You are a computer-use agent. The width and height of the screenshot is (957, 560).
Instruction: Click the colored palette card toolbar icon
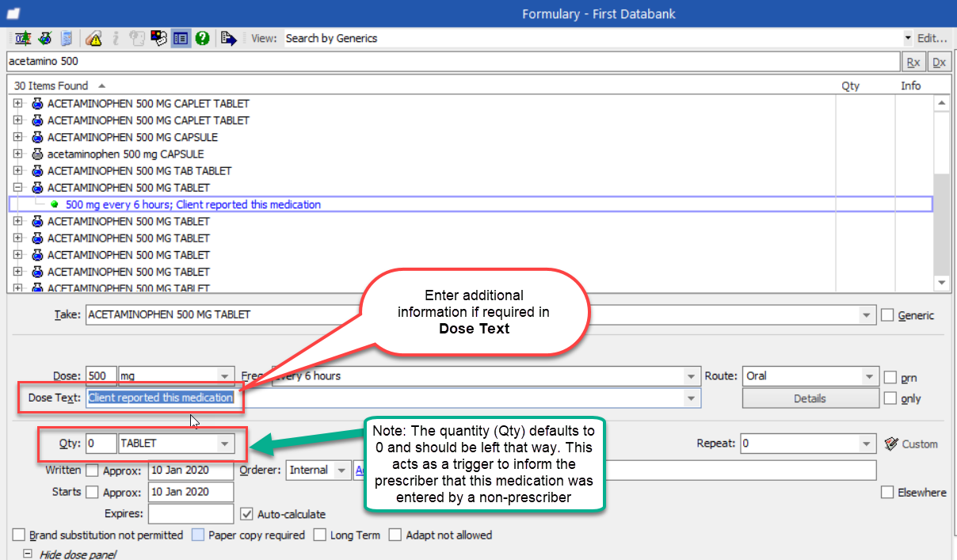click(158, 38)
